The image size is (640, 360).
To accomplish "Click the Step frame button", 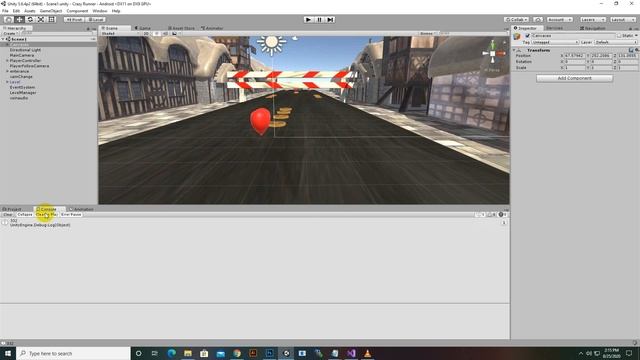I will [x=330, y=20].
